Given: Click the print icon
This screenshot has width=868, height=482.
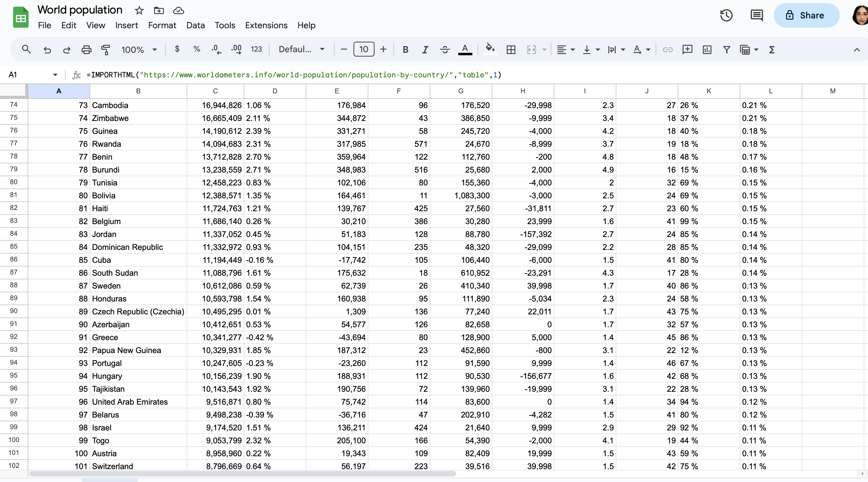Looking at the screenshot, I should tap(86, 49).
